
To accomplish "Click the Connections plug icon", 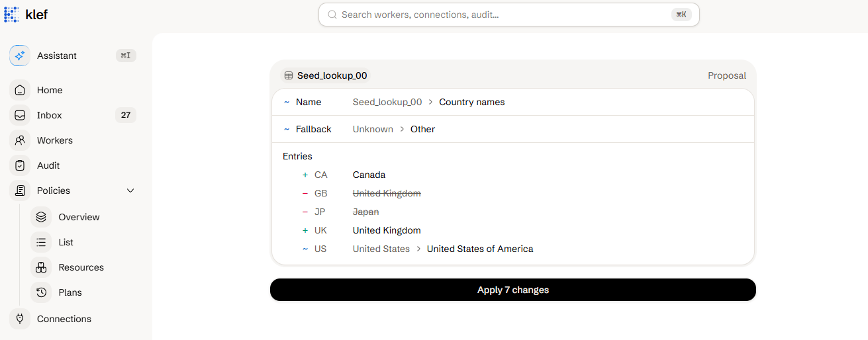I will pos(20,319).
